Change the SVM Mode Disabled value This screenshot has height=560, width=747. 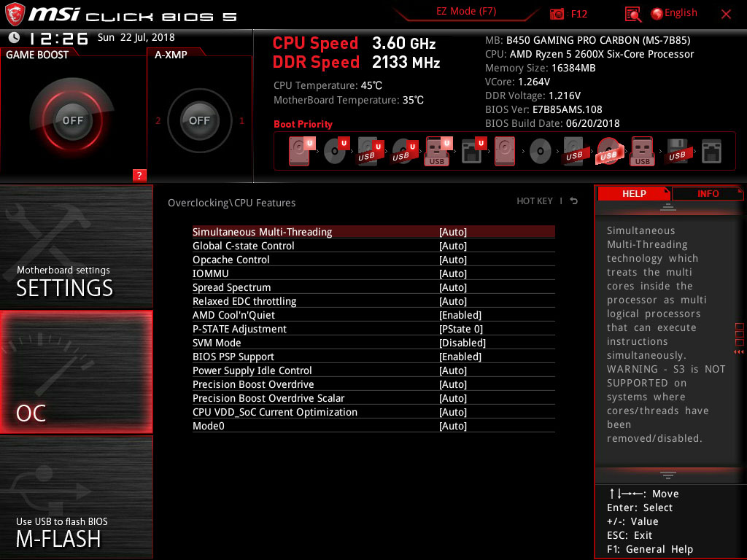[x=462, y=343]
